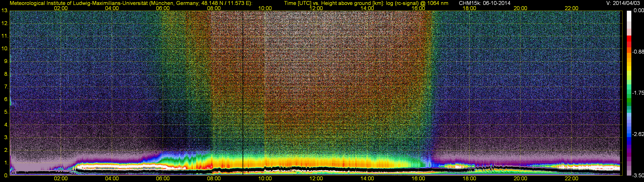Click the 04:00 label on the bottom time axis
644x182 pixels.
click(112, 179)
